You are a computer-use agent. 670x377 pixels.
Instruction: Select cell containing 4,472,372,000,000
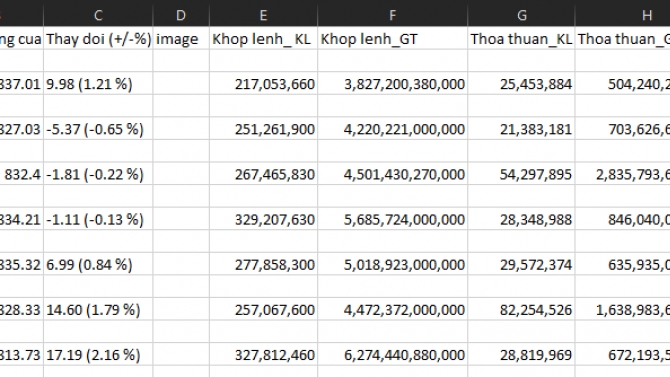393,309
